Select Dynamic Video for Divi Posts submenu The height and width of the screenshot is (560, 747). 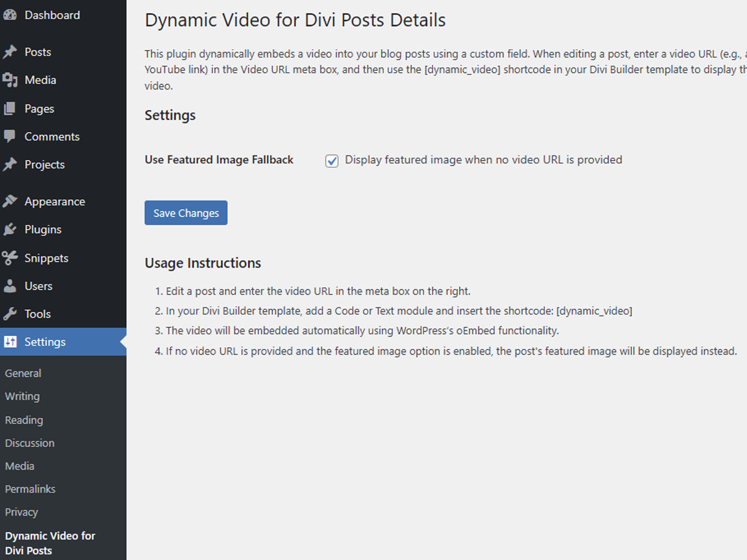(x=50, y=543)
